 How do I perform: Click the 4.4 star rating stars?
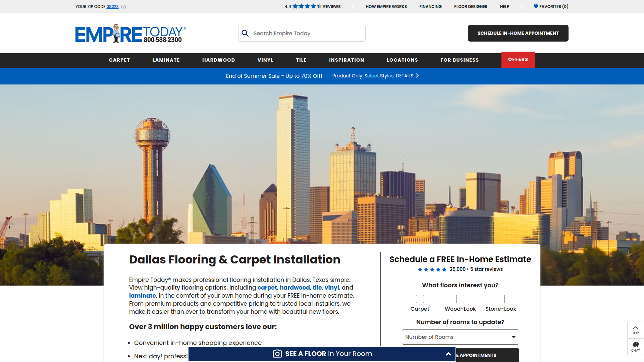(307, 6)
